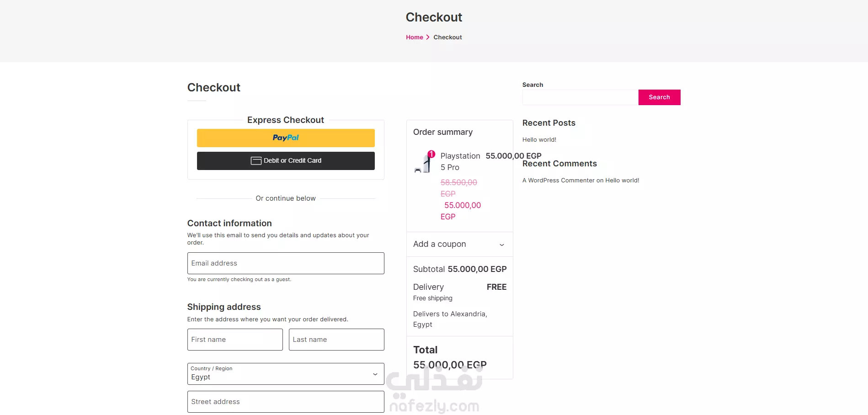The image size is (868, 415).
Task: Go to Home via breadcrumb link
Action: click(415, 37)
